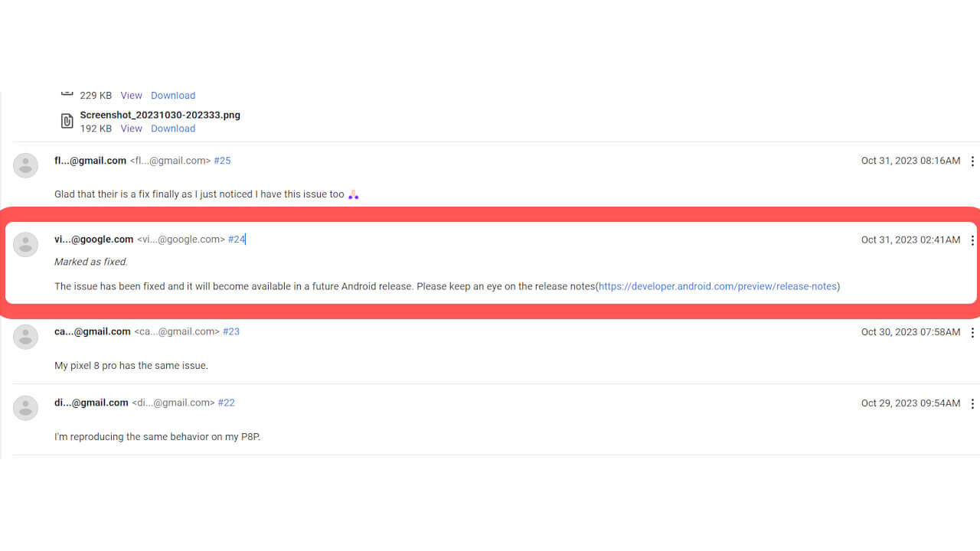Click the avatar next to di...@gmail.com
The height and width of the screenshot is (551, 980).
click(x=25, y=408)
